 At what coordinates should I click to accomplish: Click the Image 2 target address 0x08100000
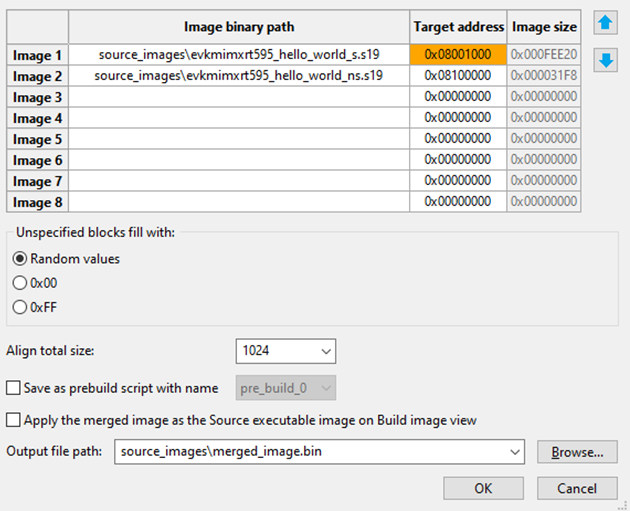[x=458, y=76]
